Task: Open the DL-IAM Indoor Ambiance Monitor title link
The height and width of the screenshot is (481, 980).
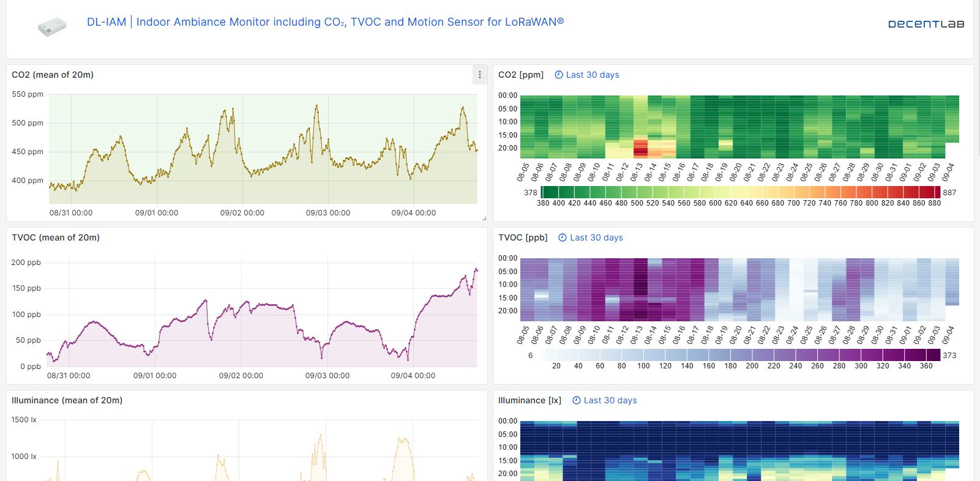Action: pyautogui.click(x=325, y=22)
